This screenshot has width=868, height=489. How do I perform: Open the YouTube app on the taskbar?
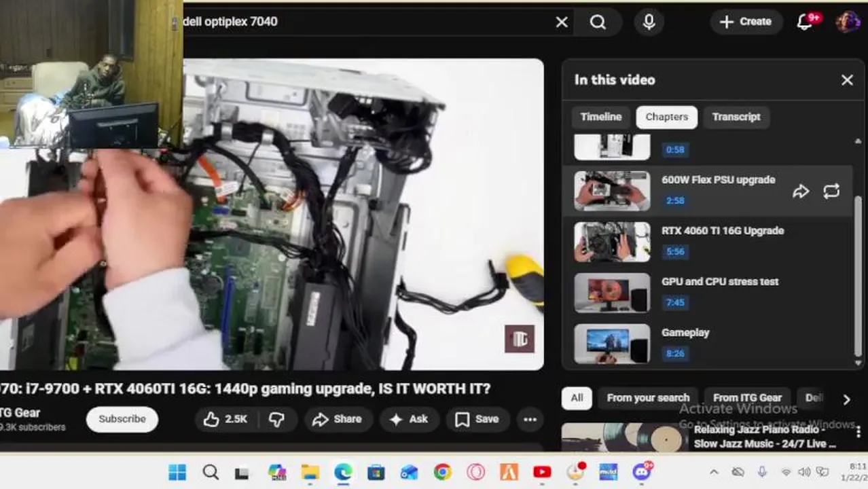(542, 472)
